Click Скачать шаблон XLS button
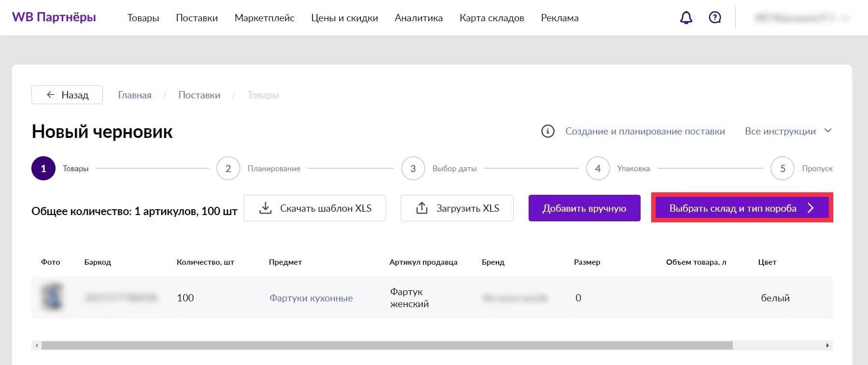 click(315, 208)
